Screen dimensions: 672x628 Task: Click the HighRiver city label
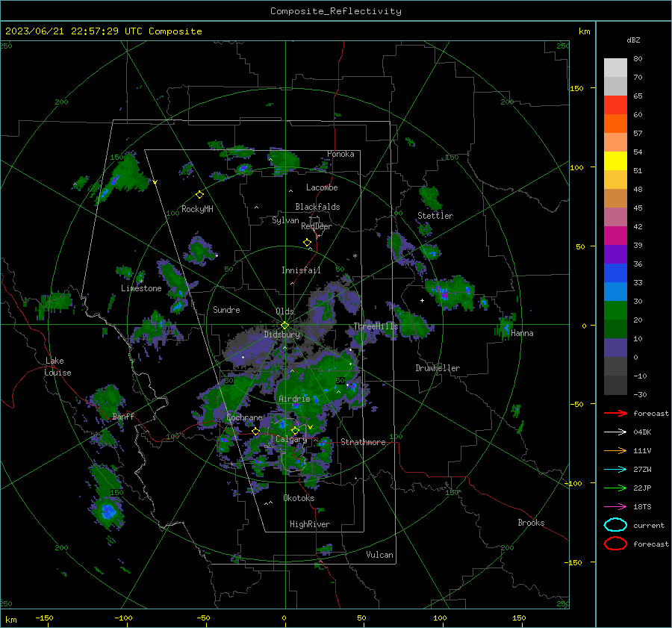click(310, 524)
